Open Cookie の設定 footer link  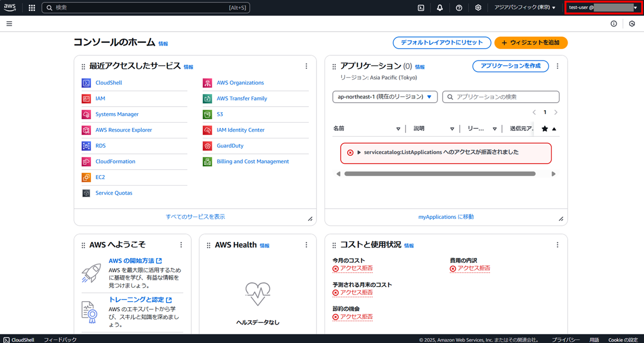(623, 340)
